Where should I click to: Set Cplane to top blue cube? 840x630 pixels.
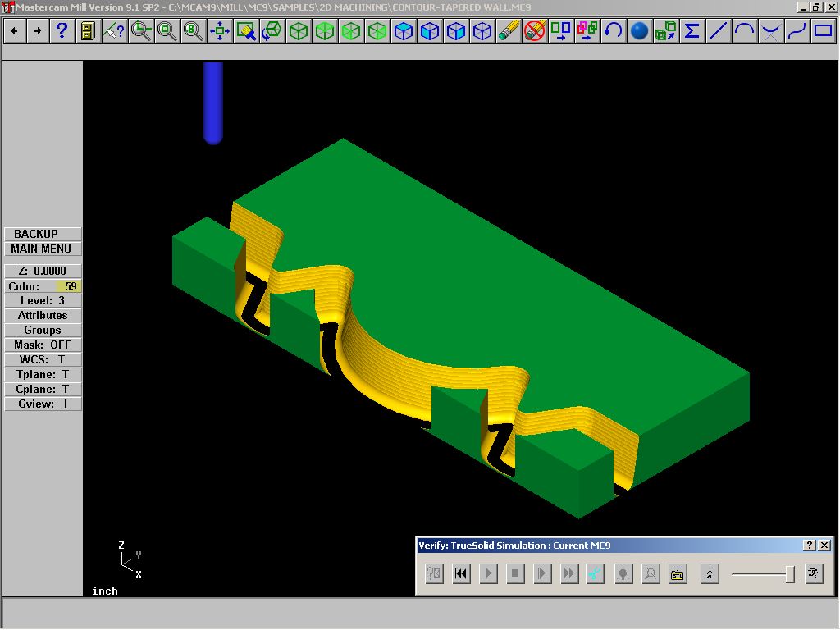404,31
